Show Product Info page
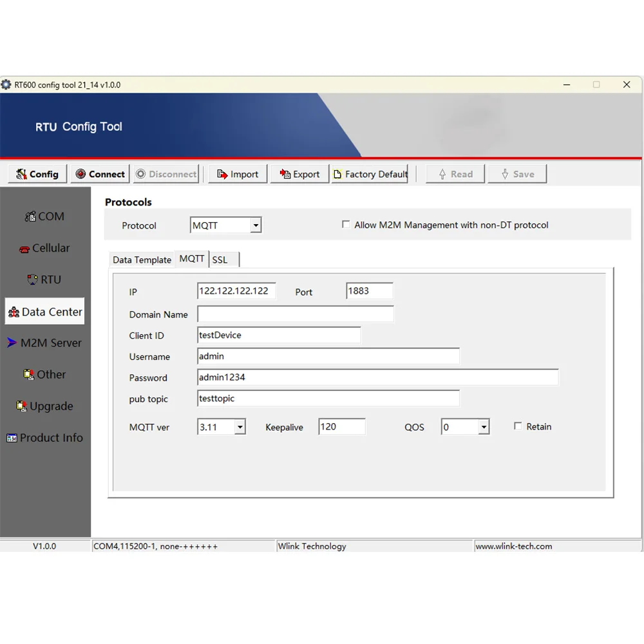 (44, 438)
